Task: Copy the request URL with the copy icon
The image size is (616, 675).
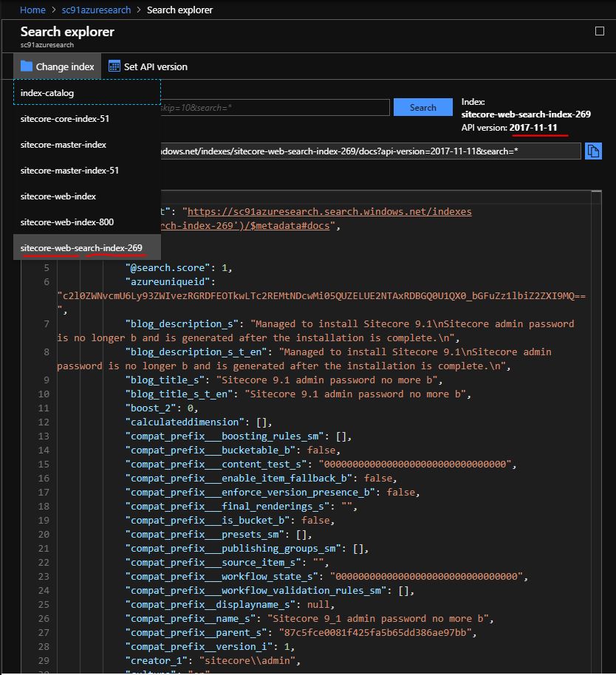Action: pyautogui.click(x=593, y=151)
